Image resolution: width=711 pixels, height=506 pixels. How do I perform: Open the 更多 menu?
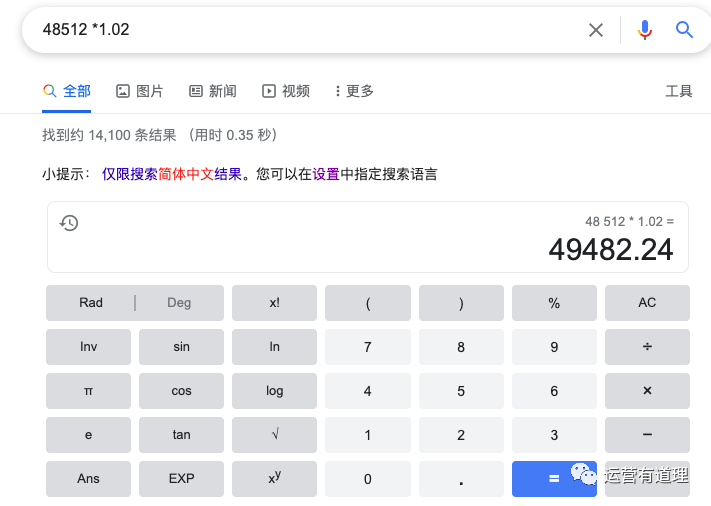354,91
